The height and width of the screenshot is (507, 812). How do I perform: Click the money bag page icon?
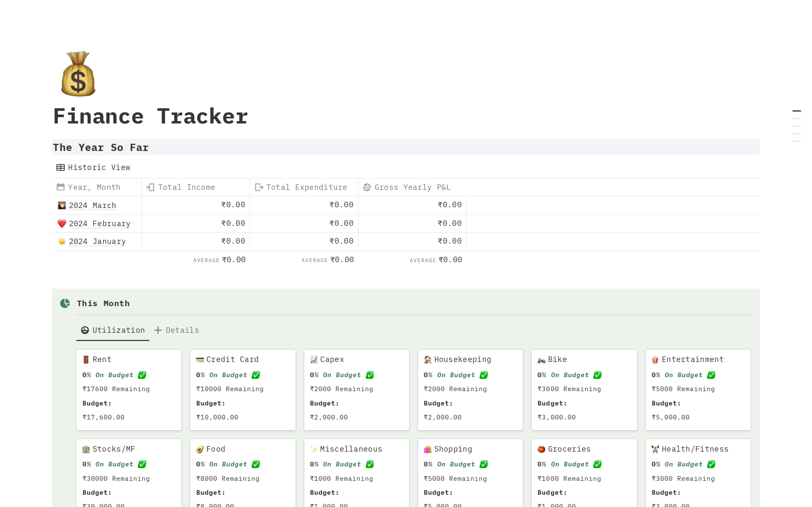pyautogui.click(x=78, y=74)
